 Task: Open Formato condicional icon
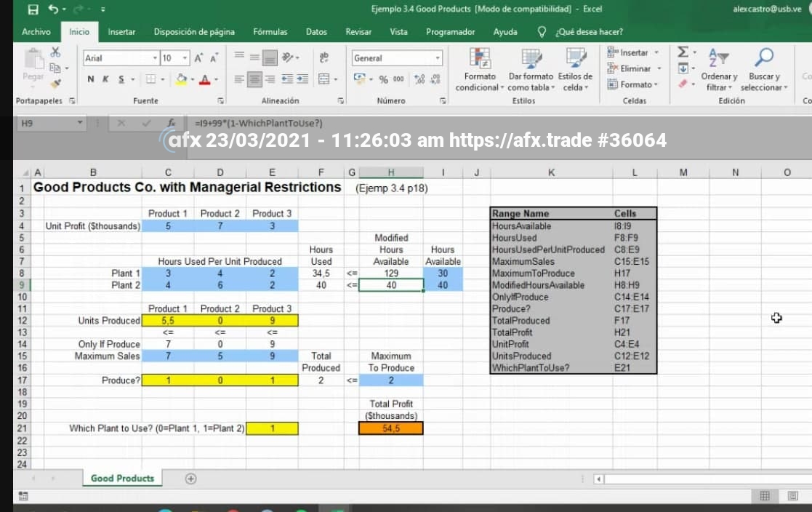click(x=479, y=59)
